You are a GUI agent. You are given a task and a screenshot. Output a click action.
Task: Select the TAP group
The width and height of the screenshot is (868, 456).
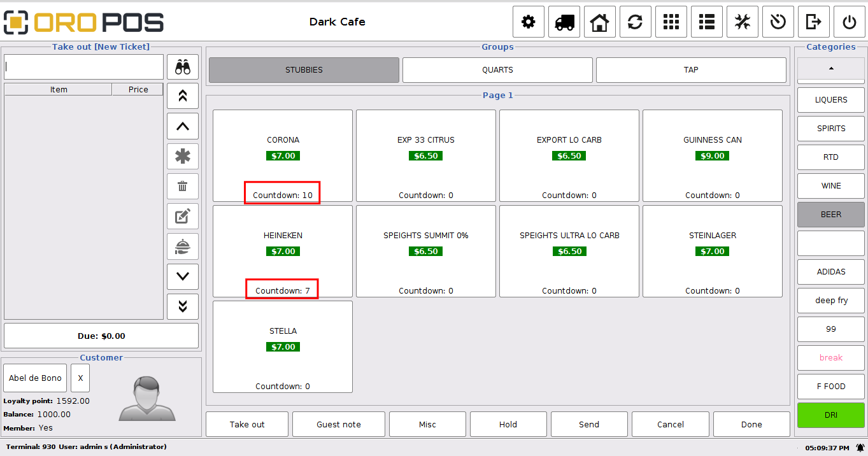(691, 70)
